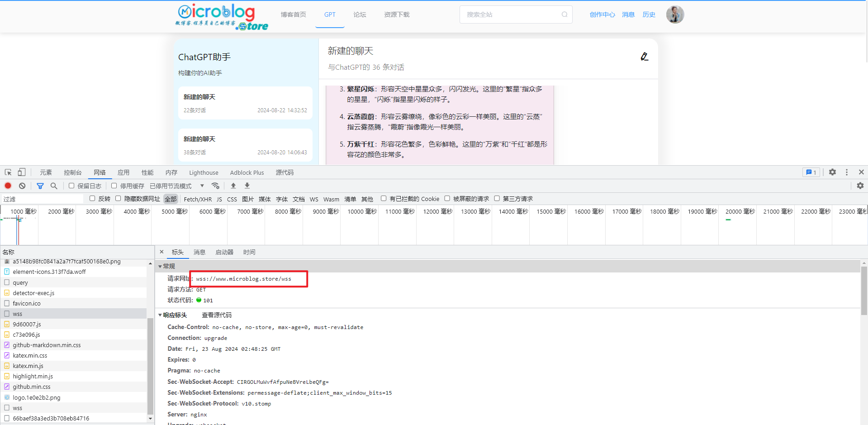Check 有已拦截的 Cookie checkbox
The height and width of the screenshot is (425, 868).
point(384,198)
